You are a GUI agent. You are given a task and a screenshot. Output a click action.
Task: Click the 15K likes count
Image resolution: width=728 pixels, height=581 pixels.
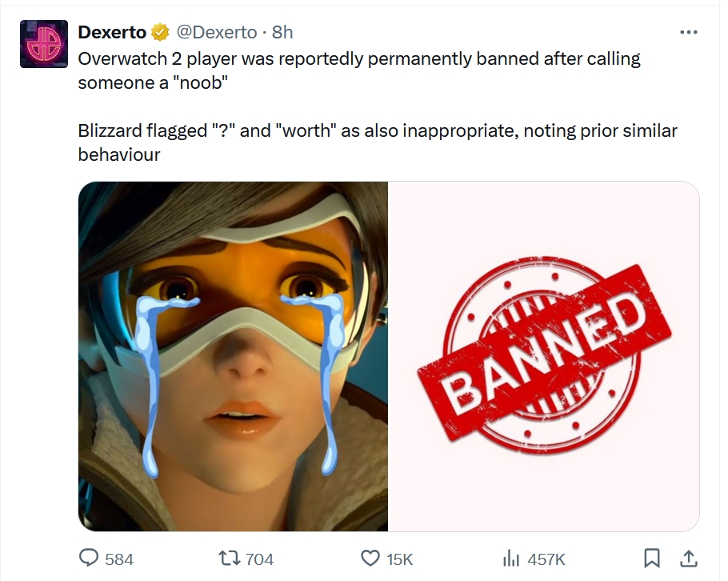click(x=400, y=559)
